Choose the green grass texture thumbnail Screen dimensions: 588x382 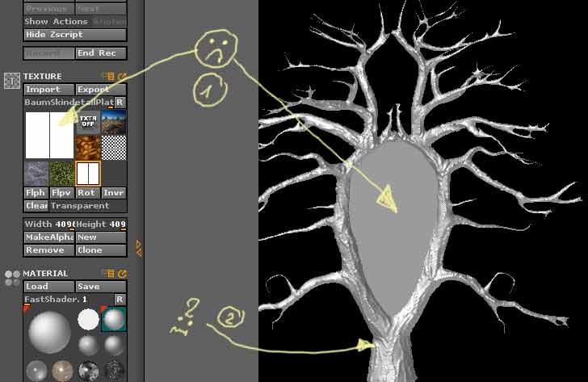61,173
